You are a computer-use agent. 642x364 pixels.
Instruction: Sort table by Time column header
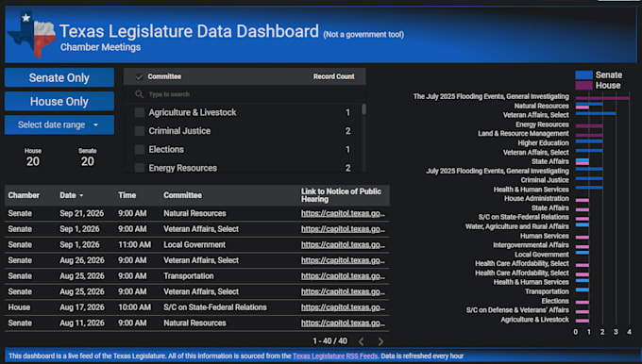(127, 195)
